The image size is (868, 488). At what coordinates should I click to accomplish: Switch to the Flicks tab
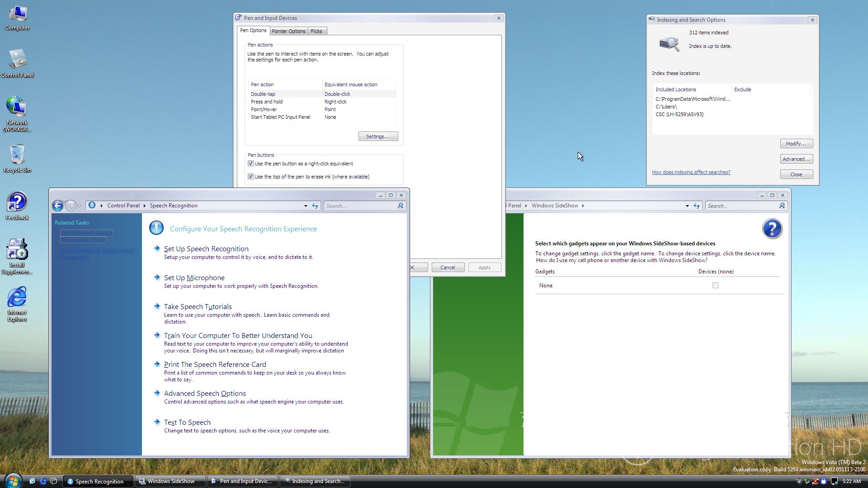(x=316, y=31)
